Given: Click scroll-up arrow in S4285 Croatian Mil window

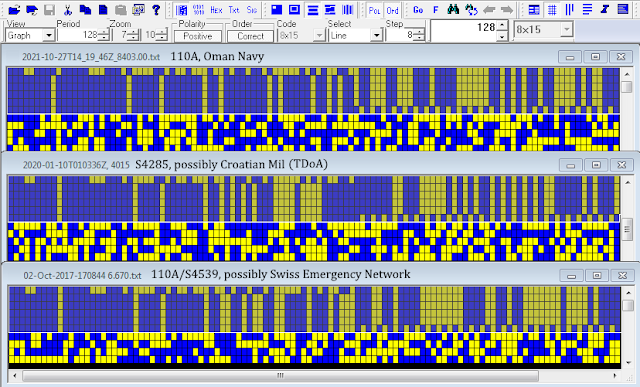Looking at the screenshot, I should point(627,182).
